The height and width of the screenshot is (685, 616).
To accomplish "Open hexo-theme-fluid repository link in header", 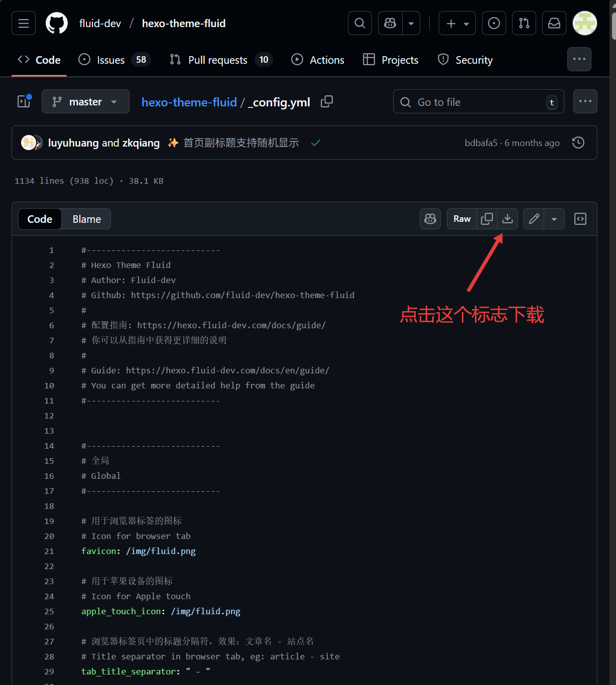I will (184, 23).
